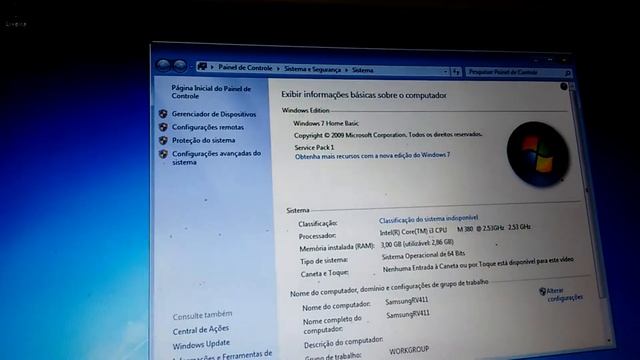Click the address bar refresh button
640x360 pixels.
click(456, 72)
